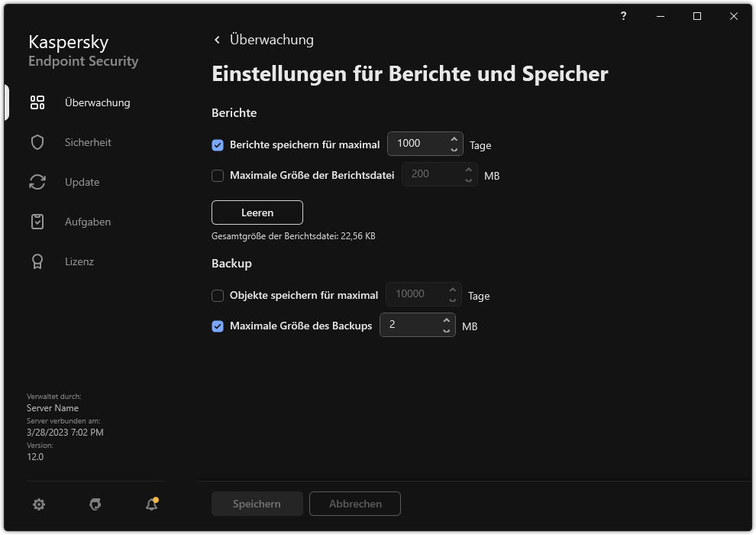Enable 'Objekte speichern für maximal'
Viewport: 756px width, 535px height.
pos(218,295)
